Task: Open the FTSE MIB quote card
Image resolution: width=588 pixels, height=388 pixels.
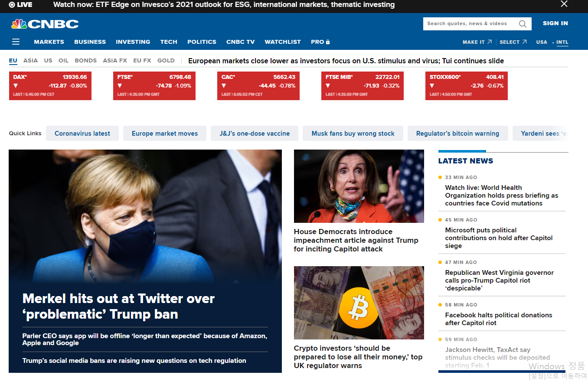Action: click(x=363, y=86)
